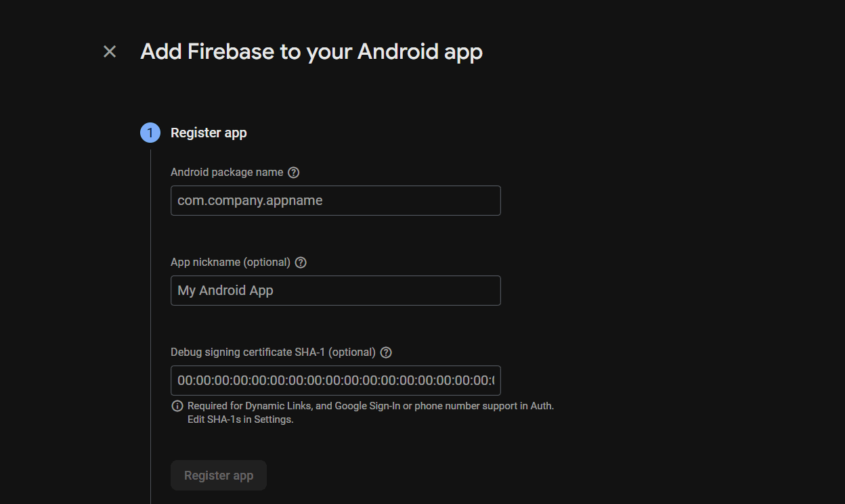Screen dimensions: 845x504
Task: Select the SHA-1 certificate input box
Action: coord(335,380)
